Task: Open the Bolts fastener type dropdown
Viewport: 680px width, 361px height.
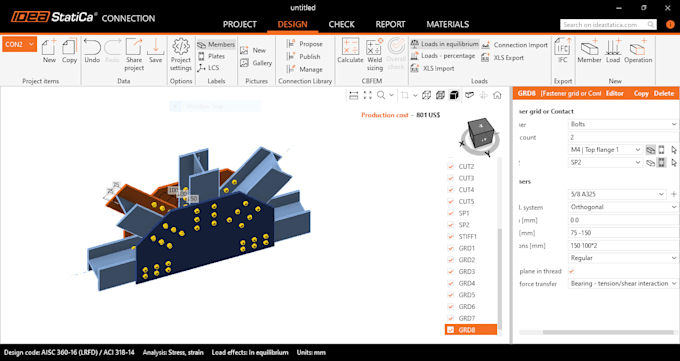Action: click(x=623, y=124)
